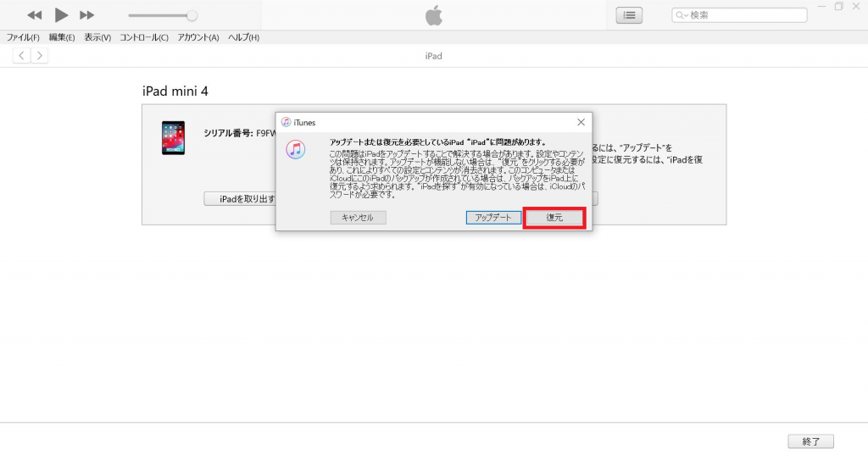Screen dimensions: 868x460
Task: Click the iPad mini 4 heading text
Action: point(175,91)
